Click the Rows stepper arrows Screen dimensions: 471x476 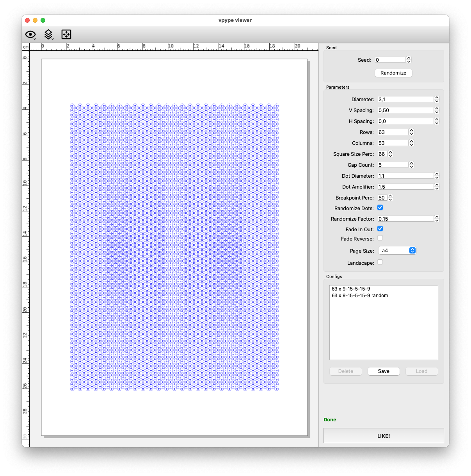tap(411, 132)
